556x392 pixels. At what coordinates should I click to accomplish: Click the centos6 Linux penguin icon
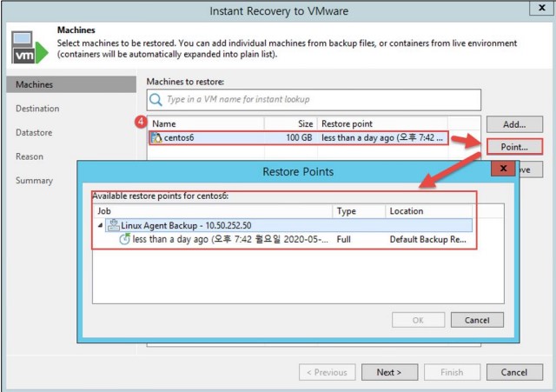[156, 137]
